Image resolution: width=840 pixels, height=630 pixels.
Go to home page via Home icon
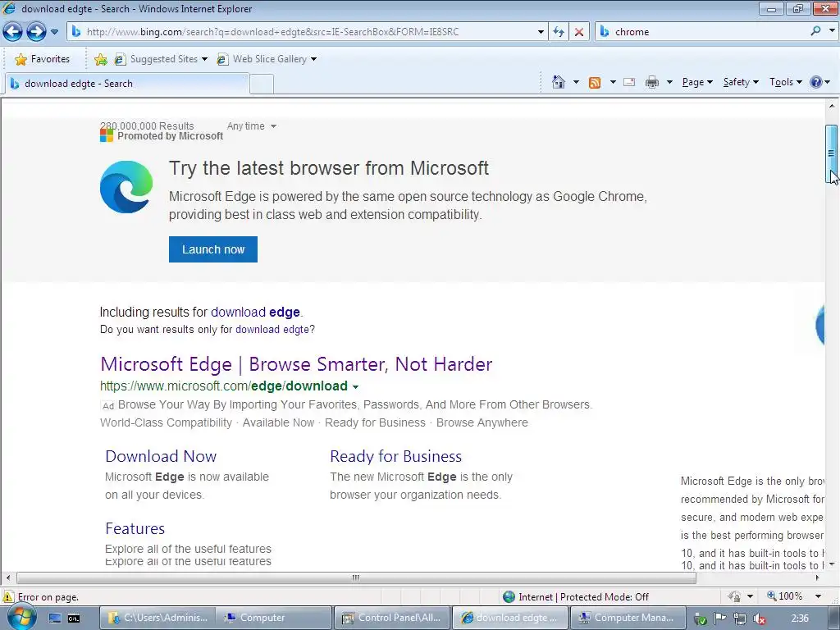(x=558, y=82)
